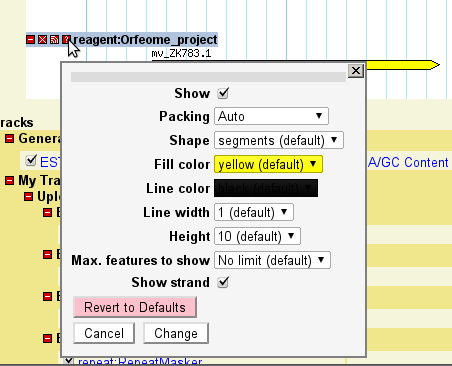The image size is (452, 366).
Task: Collapse the General tracks section minus icon
Action: tap(9, 138)
